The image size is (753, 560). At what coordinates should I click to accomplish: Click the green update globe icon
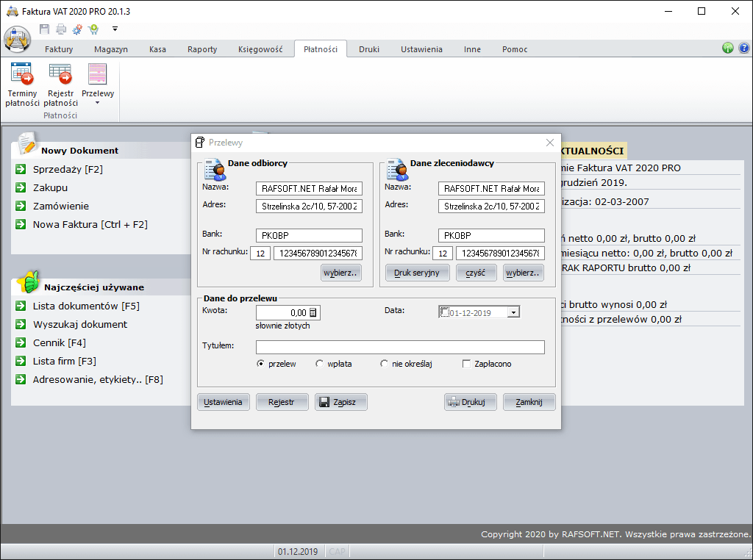tap(728, 48)
